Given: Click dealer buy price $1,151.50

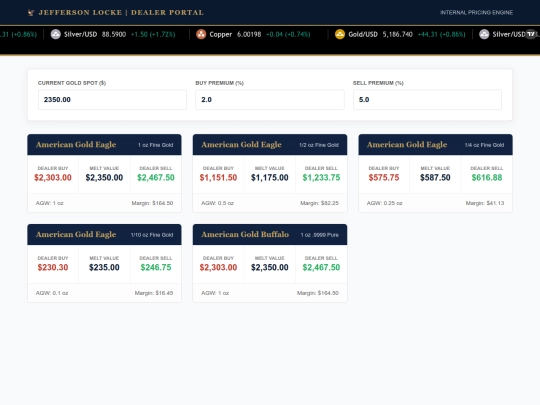Looking at the screenshot, I should pos(218,178).
